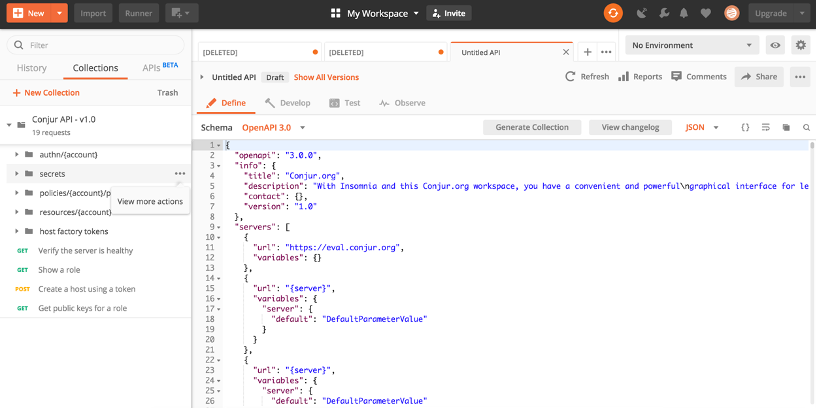
Task: Click the Generate Collection button
Action: (532, 127)
